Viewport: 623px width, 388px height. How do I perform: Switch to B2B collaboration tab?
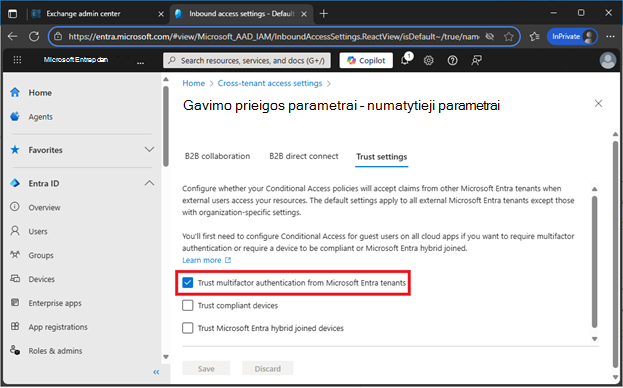coord(217,156)
